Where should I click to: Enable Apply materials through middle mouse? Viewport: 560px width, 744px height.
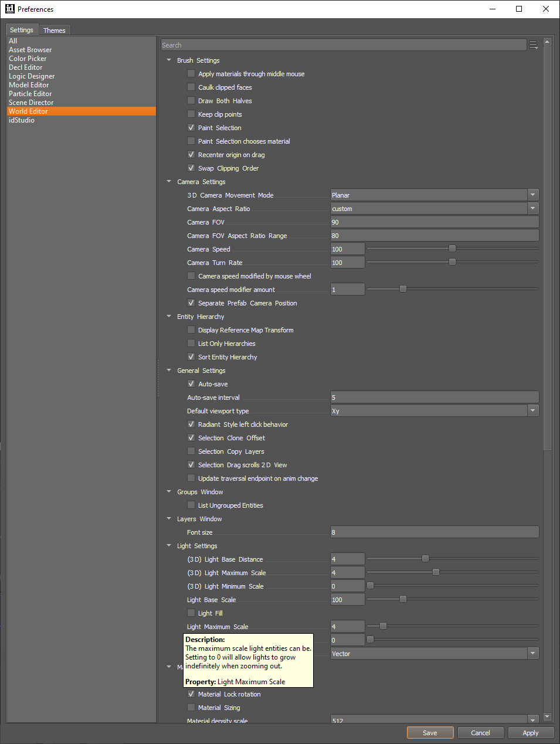(191, 73)
